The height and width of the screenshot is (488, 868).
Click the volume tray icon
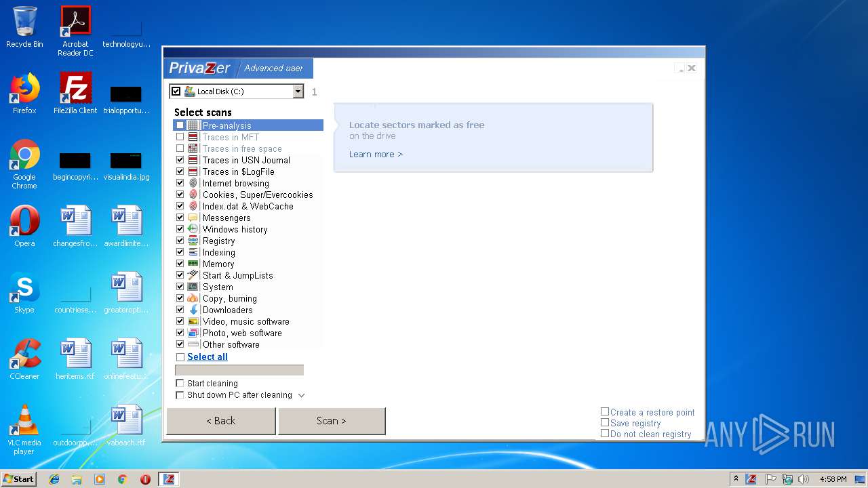point(804,479)
